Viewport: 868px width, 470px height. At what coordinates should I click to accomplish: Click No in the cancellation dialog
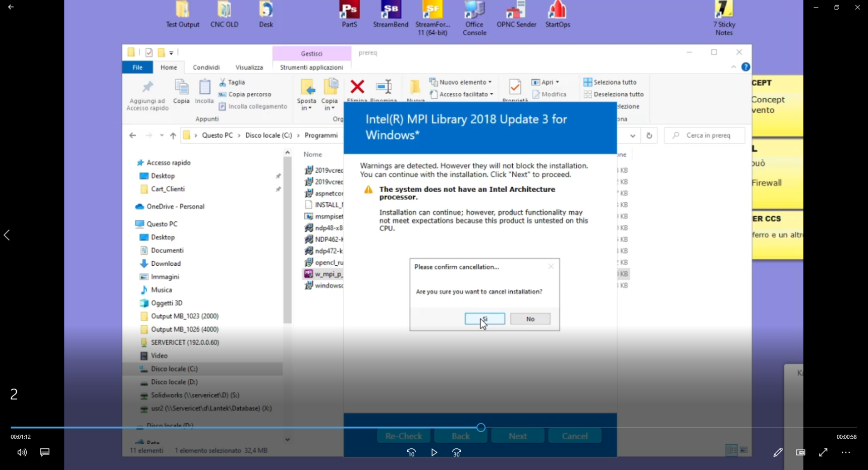530,319
